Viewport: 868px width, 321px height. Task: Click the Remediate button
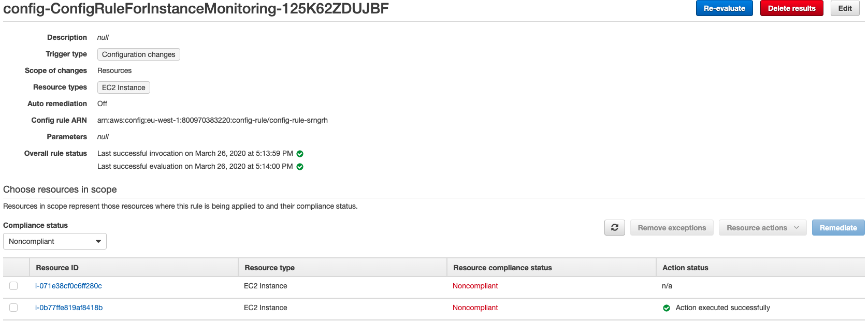click(838, 228)
